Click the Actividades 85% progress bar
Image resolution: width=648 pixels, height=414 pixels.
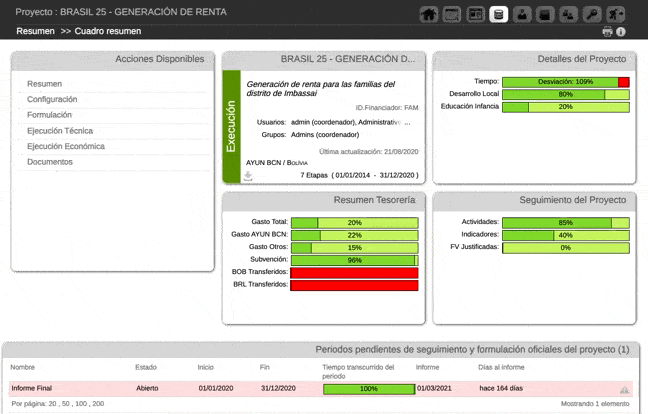[565, 222]
